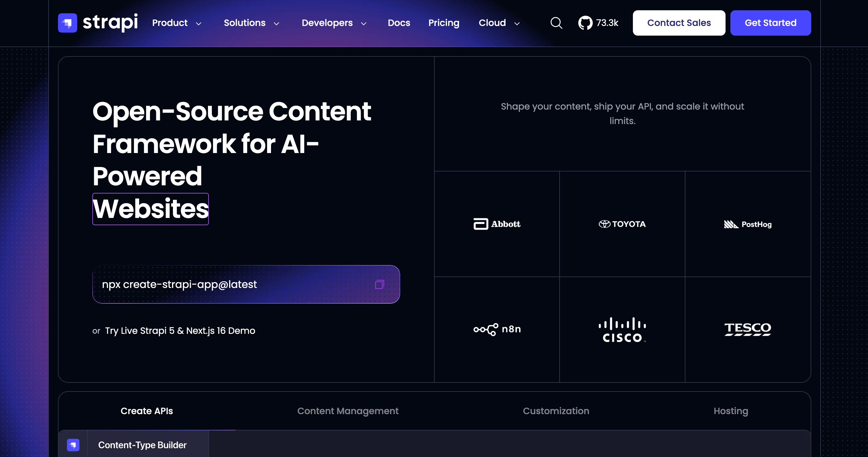The height and width of the screenshot is (457, 868).
Task: Click the Strapi logo in the header
Action: pos(98,23)
